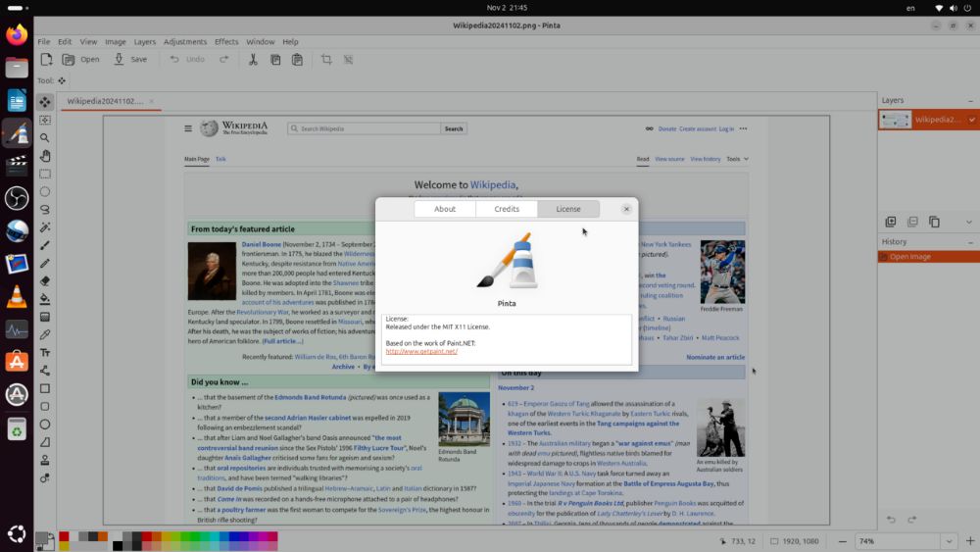Select the Pencil tool
Screen dimensions: 980x552
(x=45, y=263)
